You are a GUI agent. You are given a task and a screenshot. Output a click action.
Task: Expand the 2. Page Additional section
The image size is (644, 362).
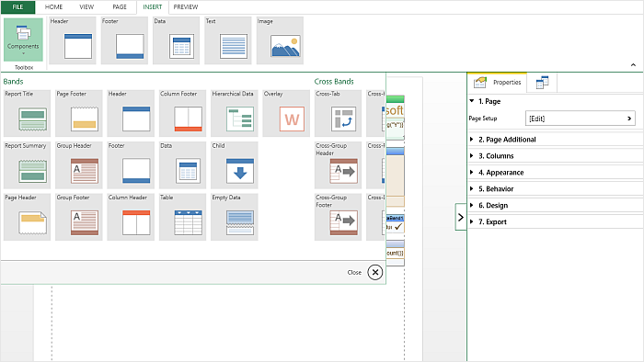(471, 140)
